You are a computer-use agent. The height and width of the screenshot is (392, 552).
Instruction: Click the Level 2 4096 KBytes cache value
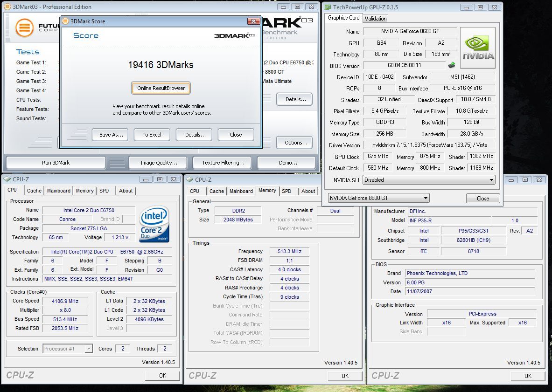coord(149,319)
